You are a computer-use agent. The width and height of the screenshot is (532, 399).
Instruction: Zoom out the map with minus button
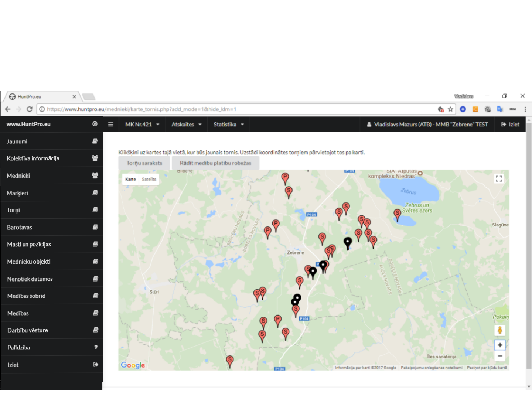(x=500, y=356)
